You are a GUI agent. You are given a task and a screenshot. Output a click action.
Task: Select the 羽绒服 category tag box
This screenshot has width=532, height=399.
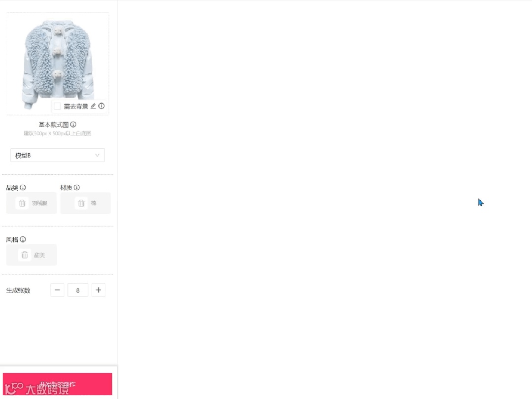click(31, 203)
